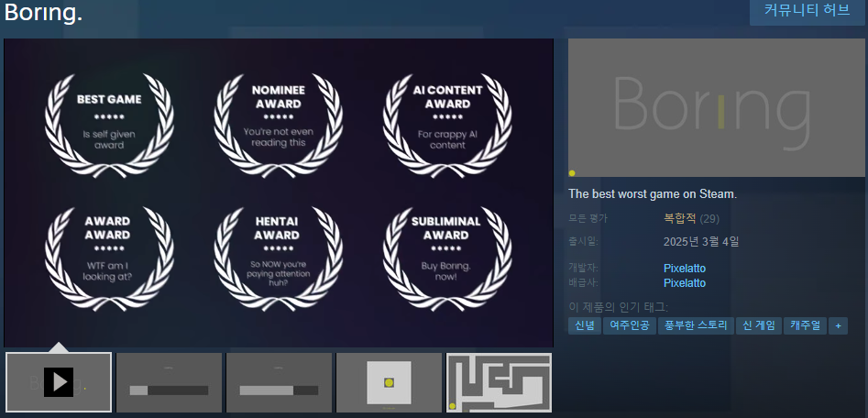
Task: Click the 'The best worst game on Steam.' description
Action: click(653, 194)
